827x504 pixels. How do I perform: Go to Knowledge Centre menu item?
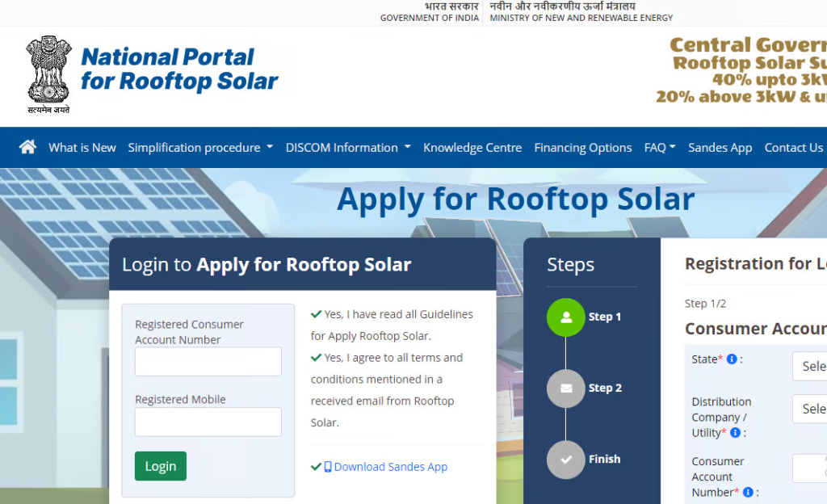click(472, 148)
